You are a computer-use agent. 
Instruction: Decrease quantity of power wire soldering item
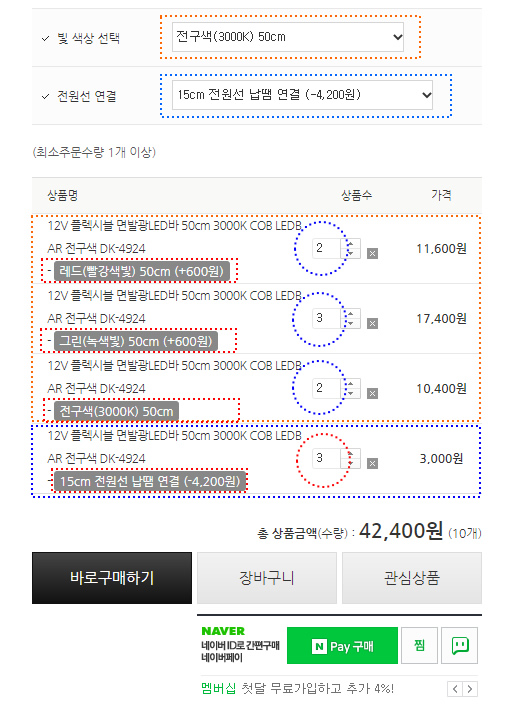[351, 463]
